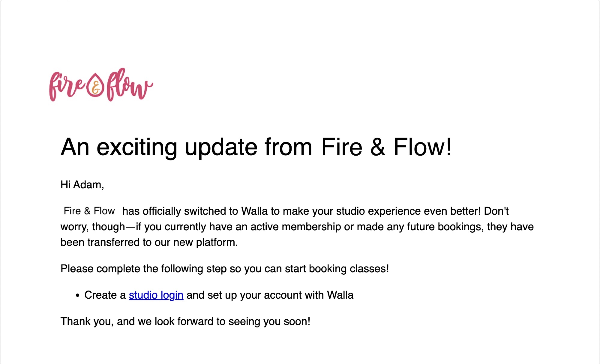Screen dimensions: 600x364
Task: Click the exclamation mark ending the heading
Action: [448, 147]
